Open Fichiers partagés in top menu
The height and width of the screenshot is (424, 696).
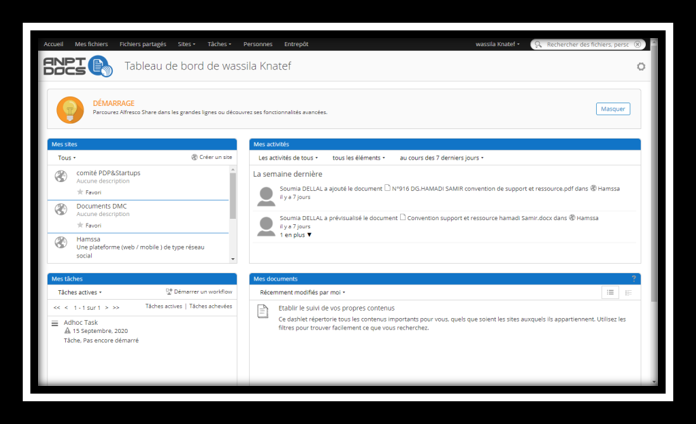(x=143, y=44)
